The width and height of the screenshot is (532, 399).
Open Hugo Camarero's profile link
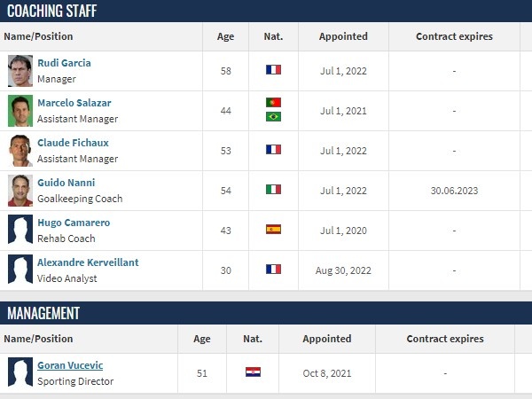point(74,223)
